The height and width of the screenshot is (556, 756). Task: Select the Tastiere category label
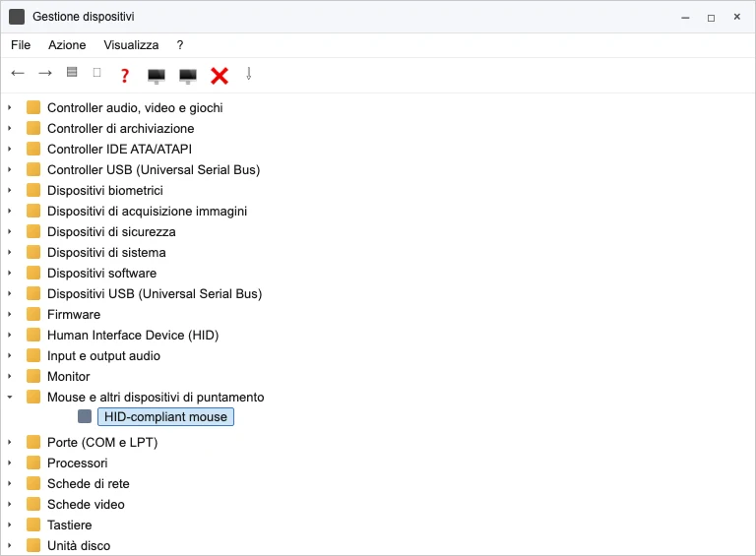pos(70,525)
